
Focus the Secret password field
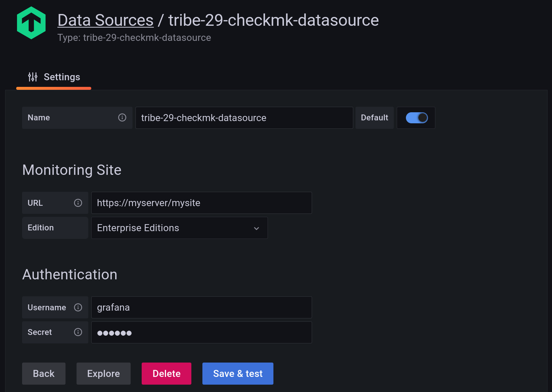coord(201,332)
